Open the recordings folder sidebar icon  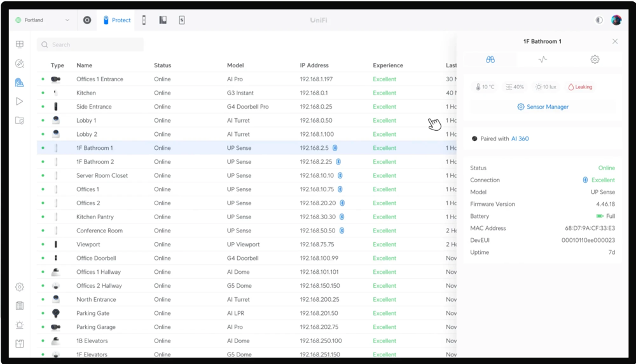[20, 121]
